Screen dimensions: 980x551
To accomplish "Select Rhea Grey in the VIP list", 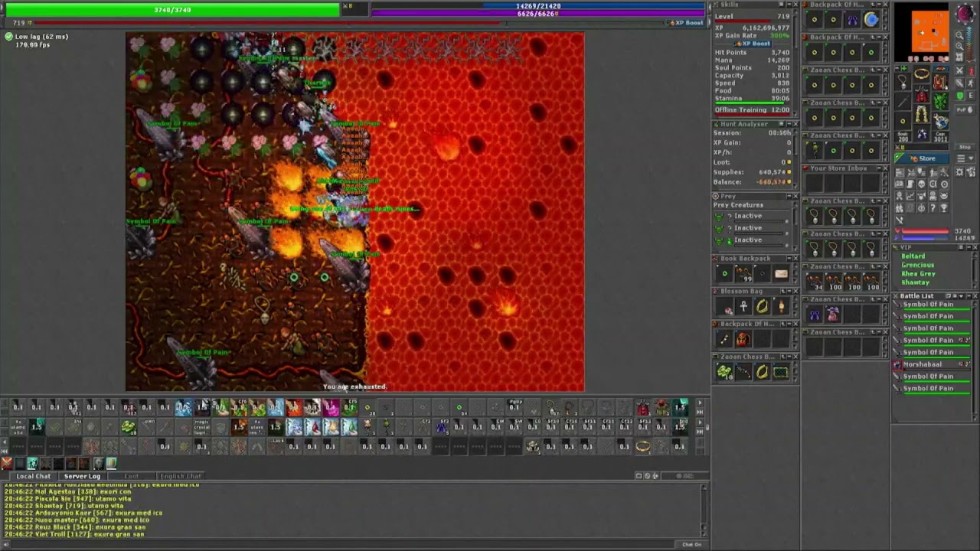I will coord(919,274).
